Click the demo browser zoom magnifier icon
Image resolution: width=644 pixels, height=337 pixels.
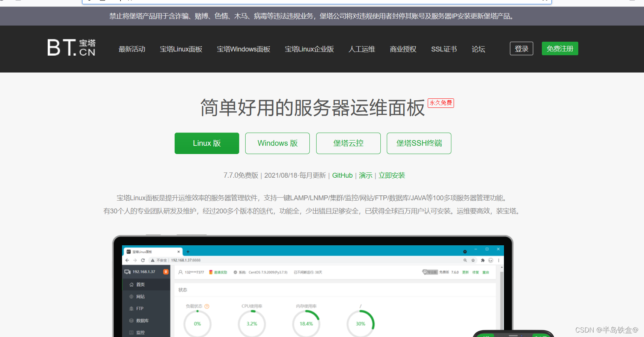pyautogui.click(x=465, y=260)
